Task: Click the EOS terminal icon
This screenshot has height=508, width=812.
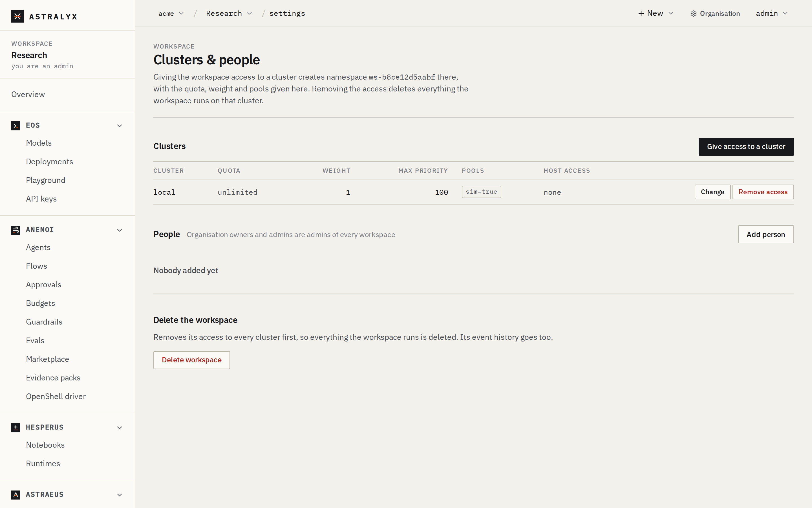Action: point(16,126)
